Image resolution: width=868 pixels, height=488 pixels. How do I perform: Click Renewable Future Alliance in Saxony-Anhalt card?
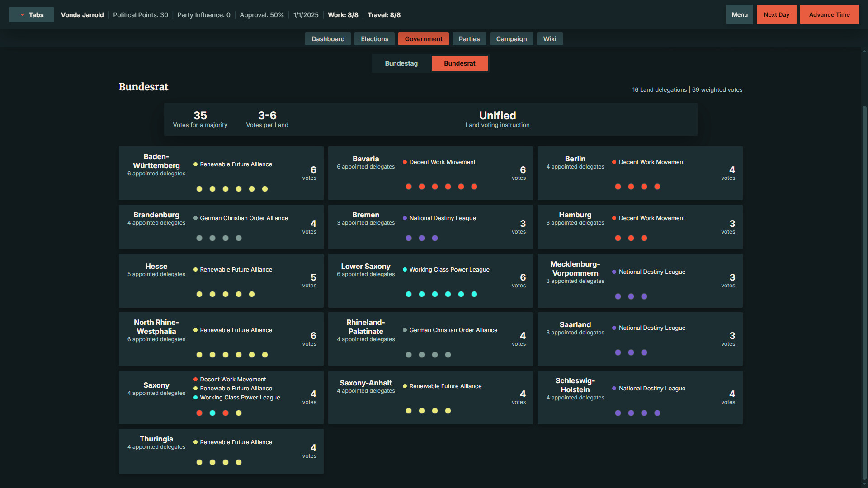(x=445, y=386)
